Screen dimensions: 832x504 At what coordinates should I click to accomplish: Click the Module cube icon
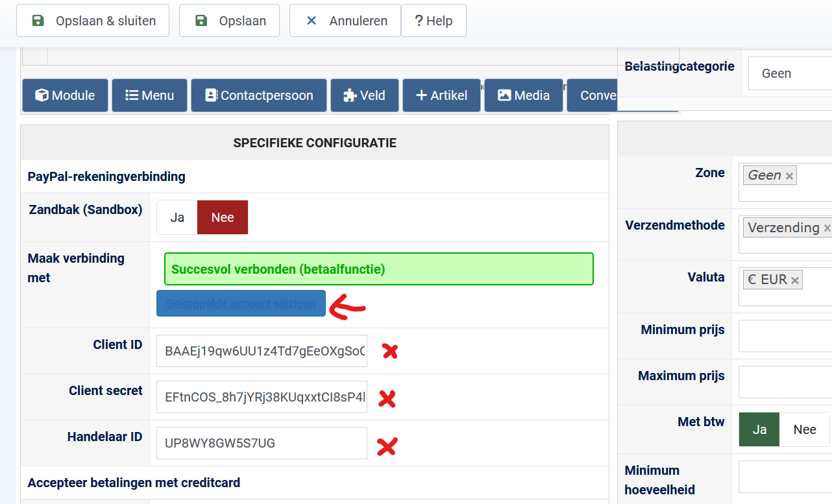pyautogui.click(x=42, y=95)
